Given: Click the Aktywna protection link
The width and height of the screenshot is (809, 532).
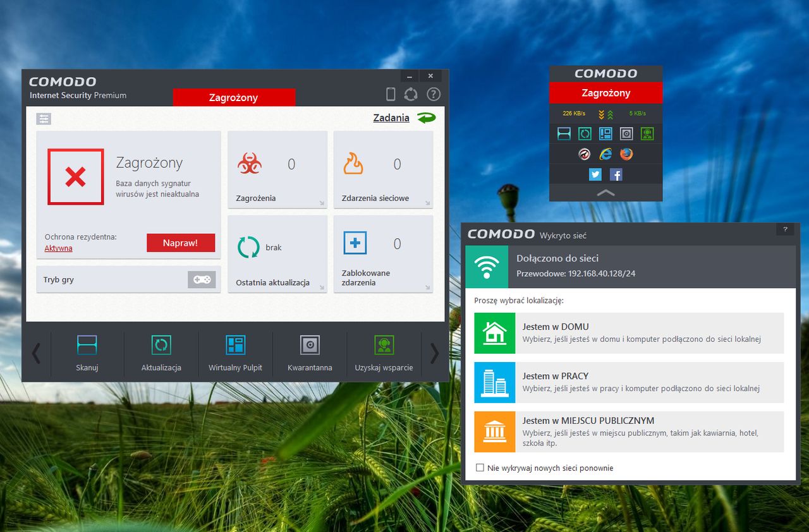Looking at the screenshot, I should (58, 248).
